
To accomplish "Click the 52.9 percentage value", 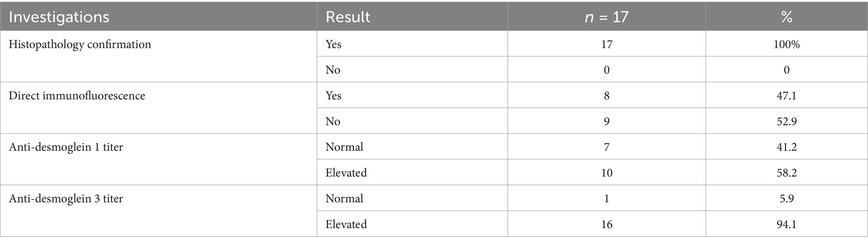I will tap(787, 122).
